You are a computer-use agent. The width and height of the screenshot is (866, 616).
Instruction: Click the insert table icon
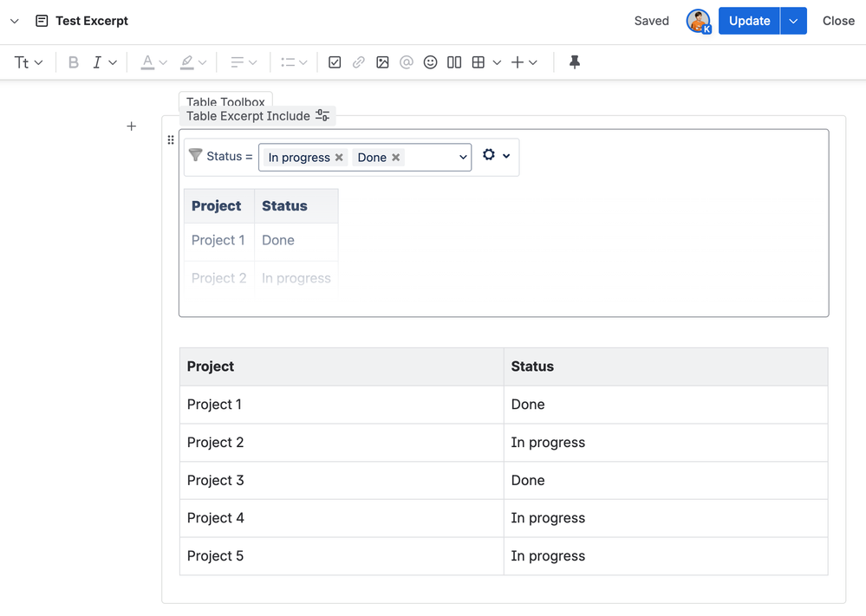(479, 62)
